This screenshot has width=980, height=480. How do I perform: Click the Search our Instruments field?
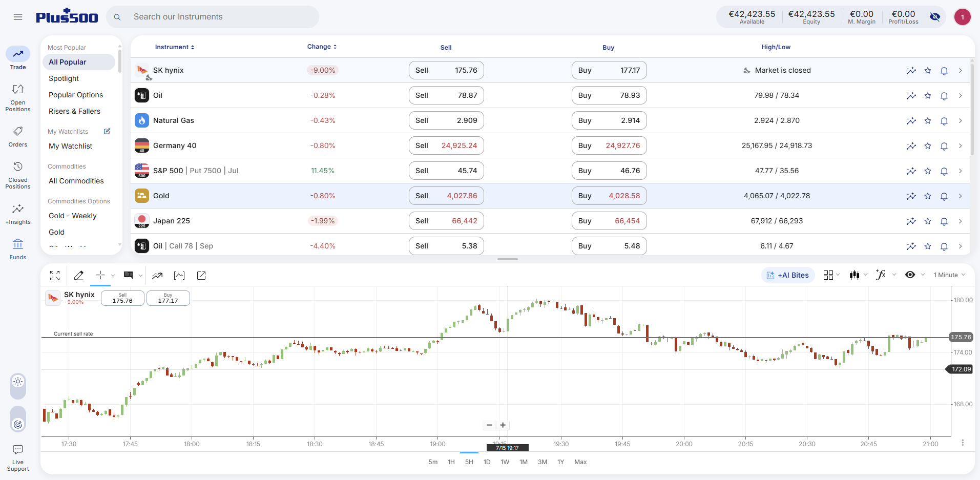click(213, 17)
